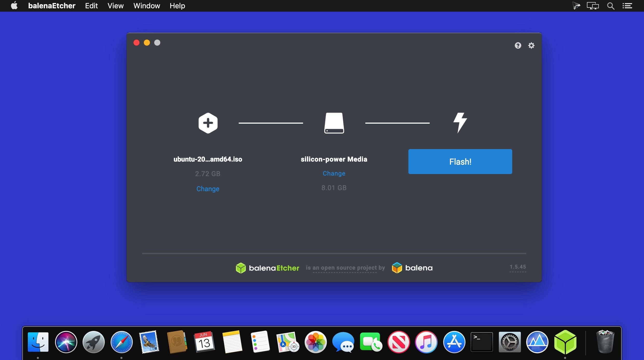Open Spotlight search in menu bar
The height and width of the screenshot is (360, 644).
coord(611,6)
